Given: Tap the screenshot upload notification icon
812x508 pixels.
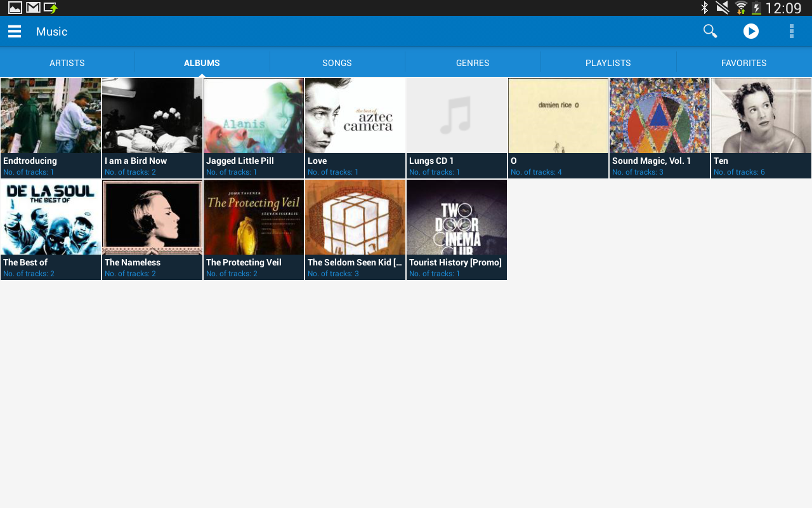Looking at the screenshot, I should [x=51, y=8].
